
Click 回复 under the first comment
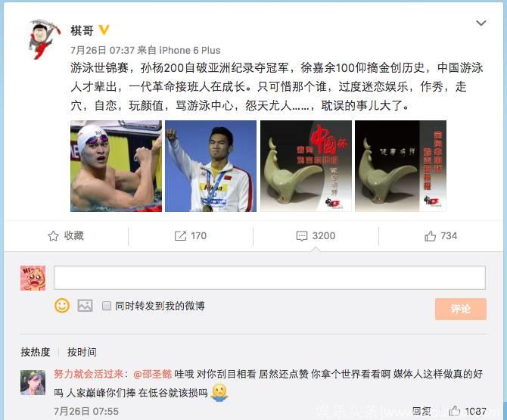tap(421, 411)
